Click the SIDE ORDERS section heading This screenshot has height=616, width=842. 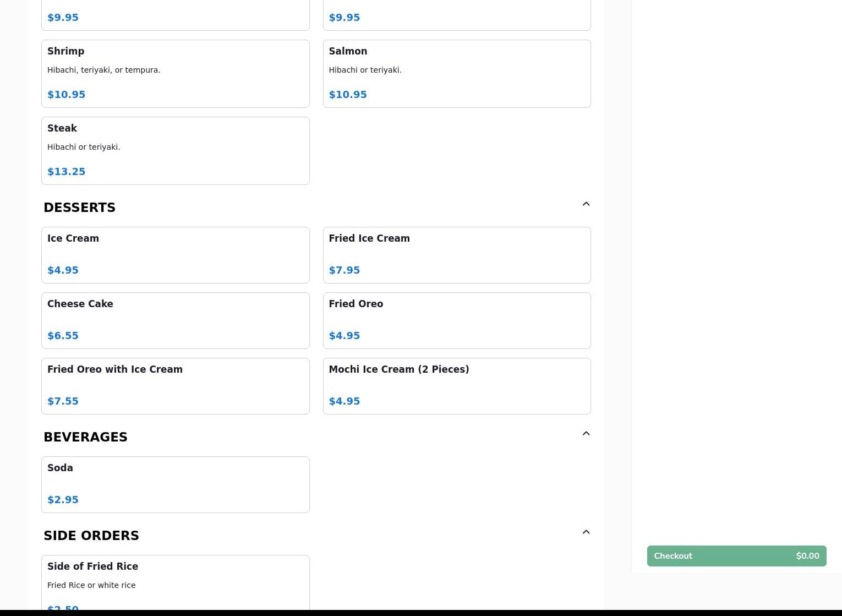pos(91,536)
